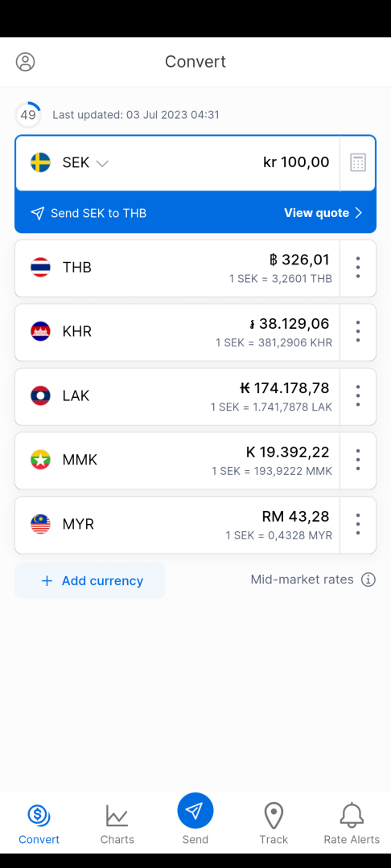Switch to the Convert tab

coord(39,824)
